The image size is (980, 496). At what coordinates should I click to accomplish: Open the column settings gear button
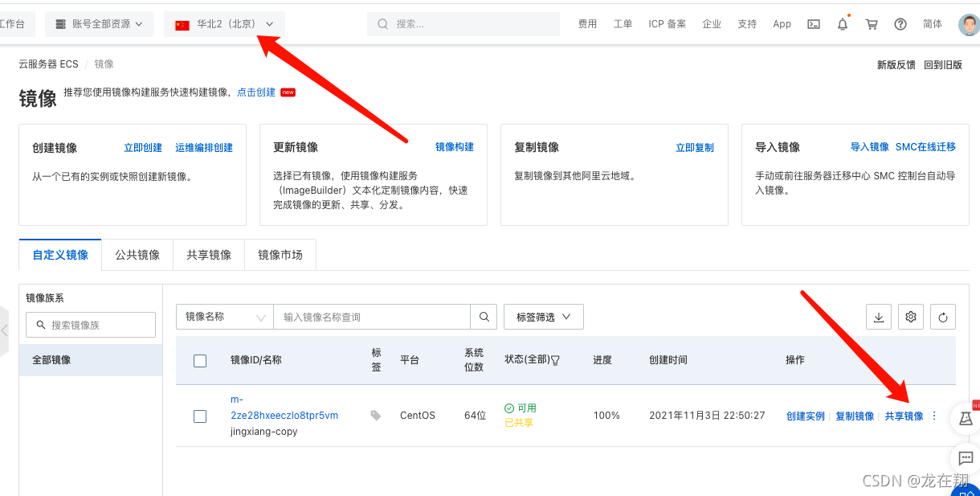[911, 317]
